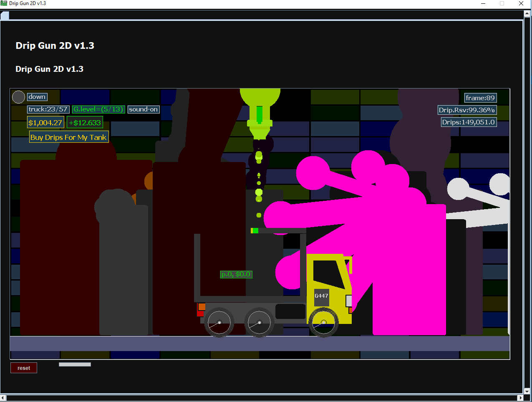Close the Drip Gun 2D window
This screenshot has width=532, height=402.
521,3
